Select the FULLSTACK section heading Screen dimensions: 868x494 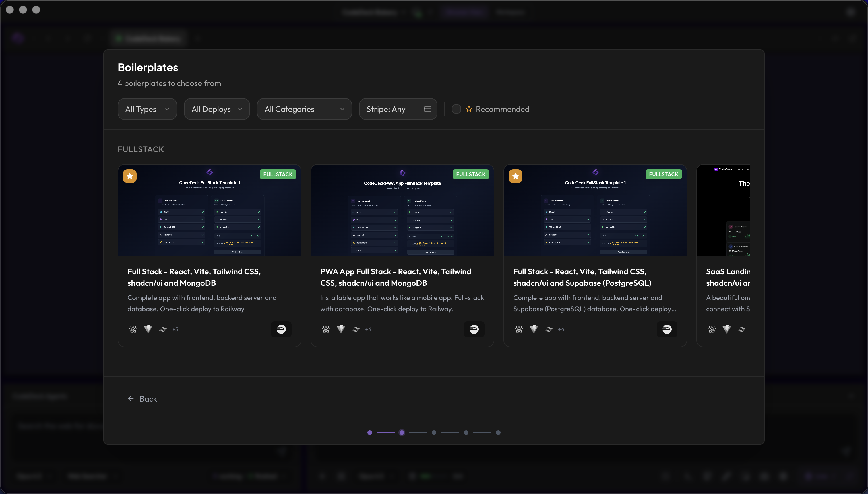tap(141, 149)
